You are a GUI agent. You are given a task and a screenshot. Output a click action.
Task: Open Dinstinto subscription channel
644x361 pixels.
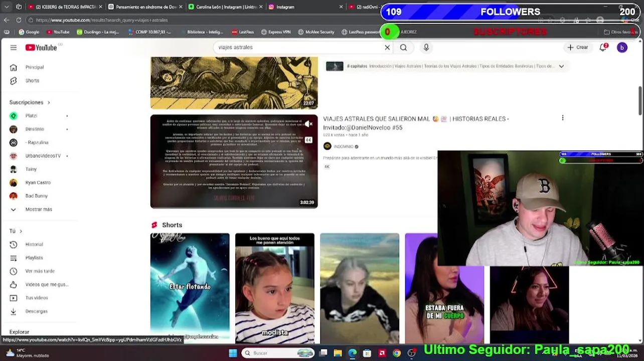tap(35, 129)
